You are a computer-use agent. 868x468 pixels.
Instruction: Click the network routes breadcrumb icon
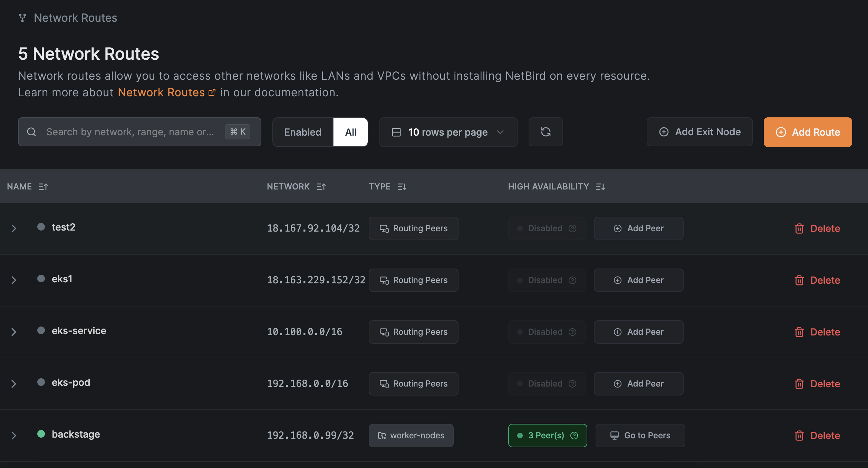(22, 18)
